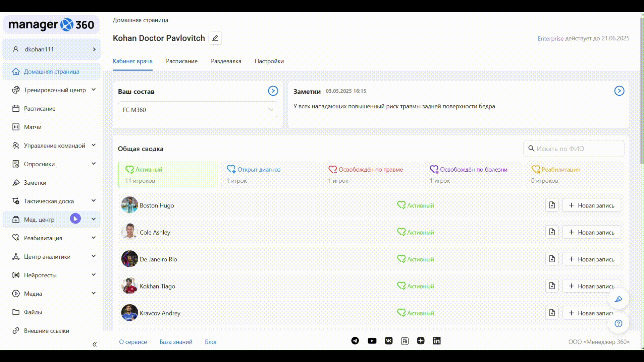Click the edit pencil icon beside doctor name

click(215, 38)
